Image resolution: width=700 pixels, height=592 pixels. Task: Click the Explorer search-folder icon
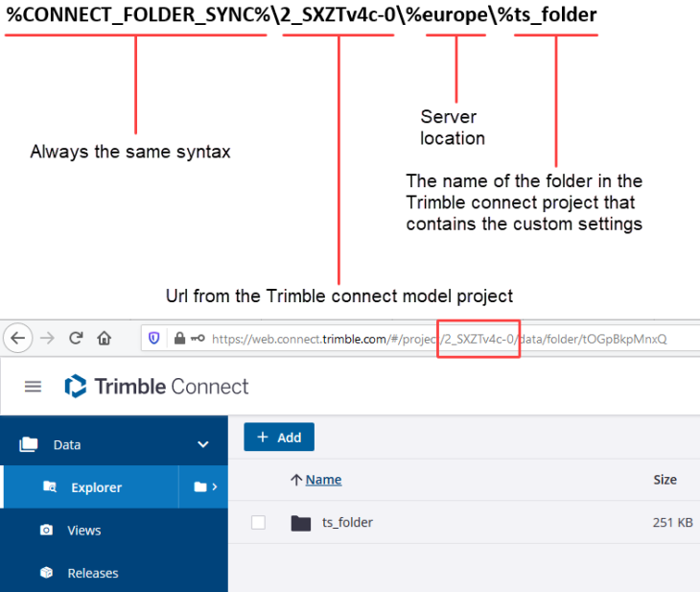[x=50, y=486]
